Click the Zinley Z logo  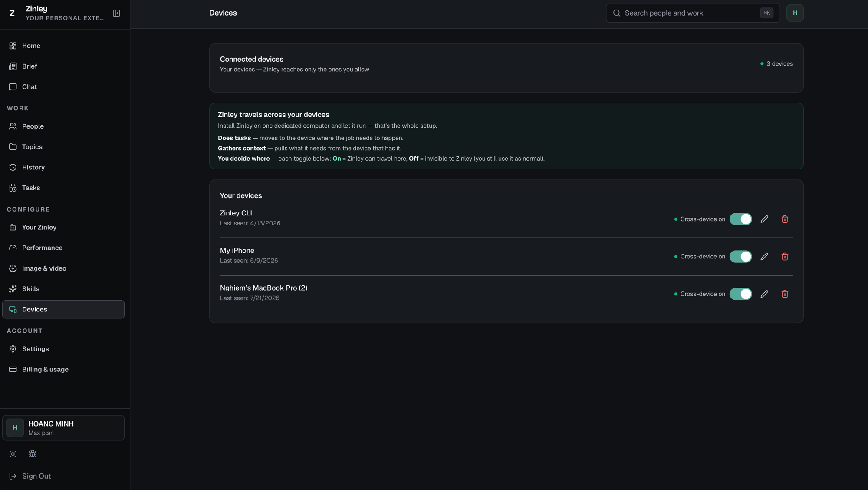[12, 13]
